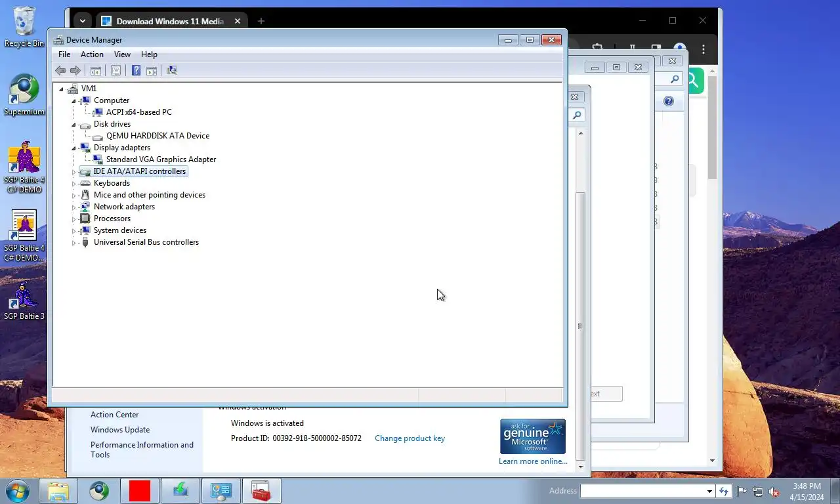Expand the System devices arrow
The image size is (840, 504).
click(x=73, y=231)
